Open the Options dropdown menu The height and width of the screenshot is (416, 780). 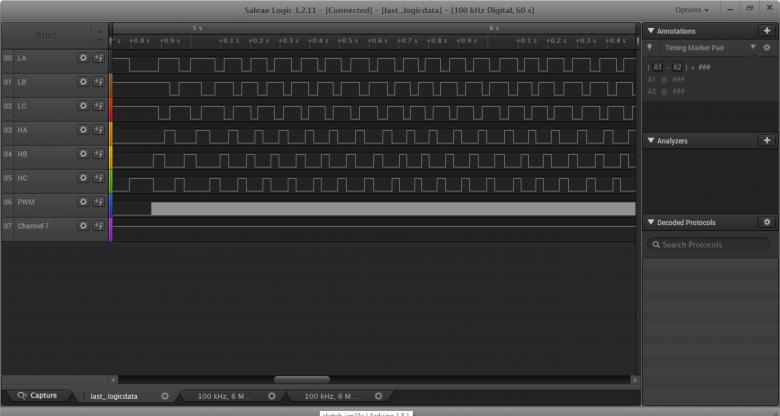point(691,10)
